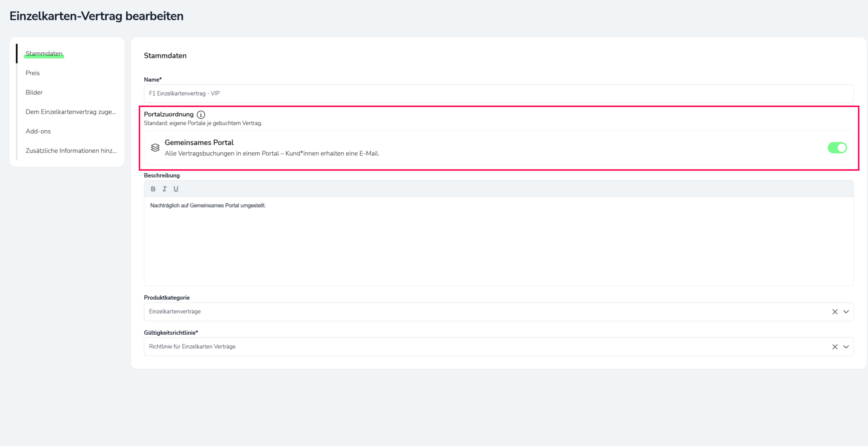This screenshot has height=446, width=868.
Task: Clear the Gültigkeitsrichtlinie selection with X
Action: (x=835, y=347)
